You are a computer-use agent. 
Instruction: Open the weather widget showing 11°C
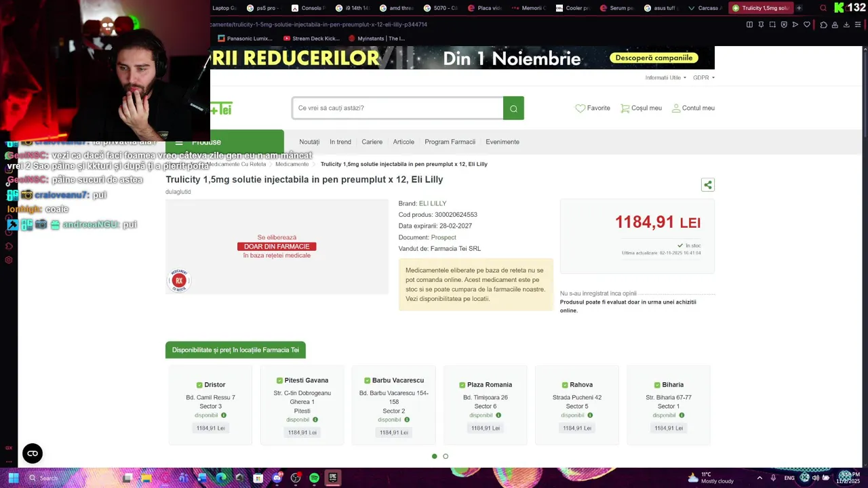coord(711,478)
